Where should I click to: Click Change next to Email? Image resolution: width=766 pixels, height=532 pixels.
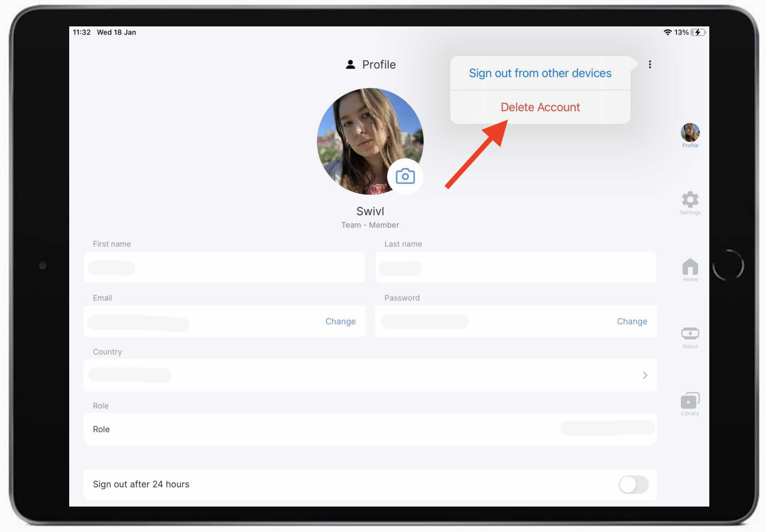[x=340, y=321]
